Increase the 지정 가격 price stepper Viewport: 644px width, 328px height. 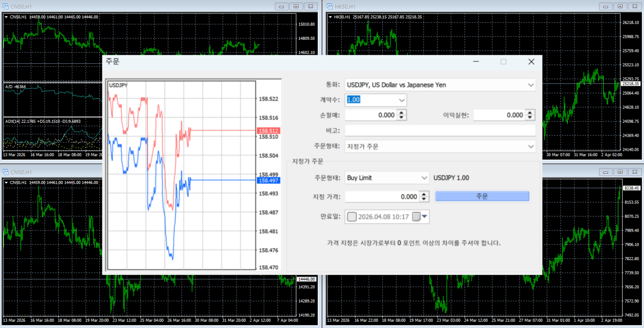pyautogui.click(x=424, y=194)
